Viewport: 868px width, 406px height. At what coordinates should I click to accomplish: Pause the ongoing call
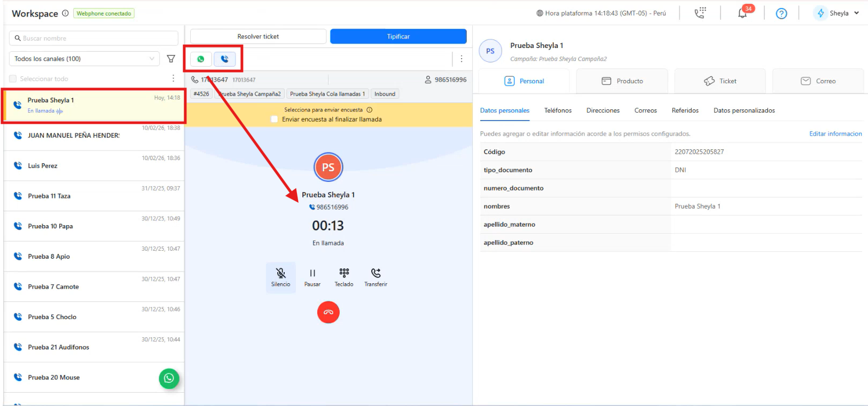pyautogui.click(x=312, y=277)
